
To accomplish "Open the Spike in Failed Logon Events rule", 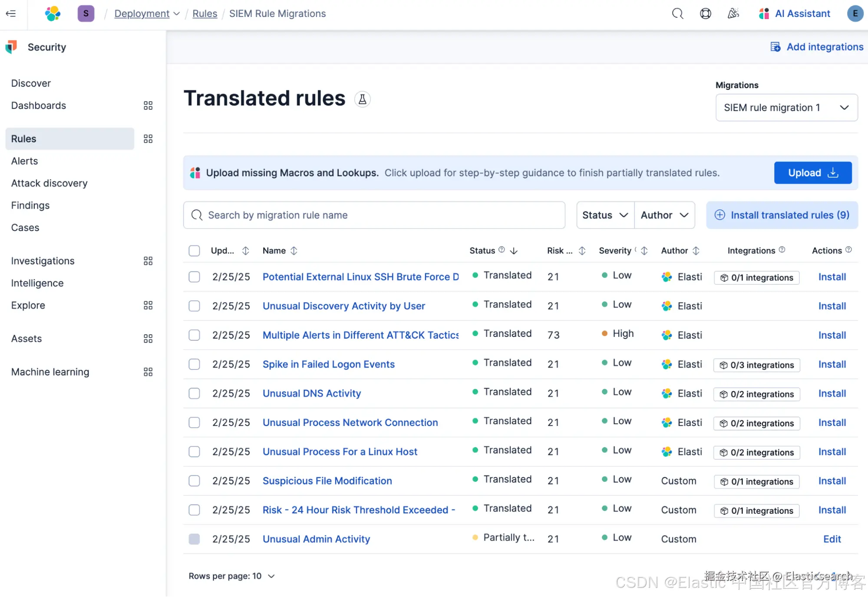I will pos(328,364).
